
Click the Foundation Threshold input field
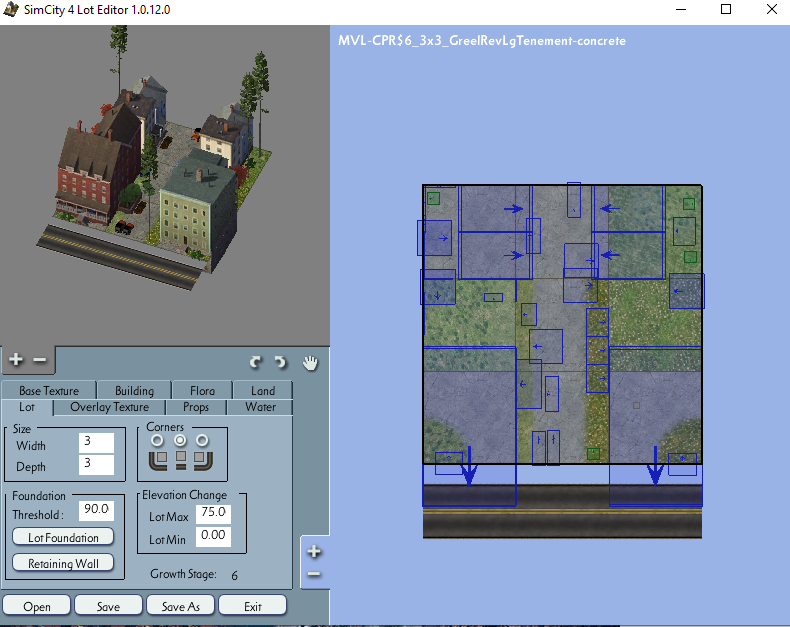point(96,510)
